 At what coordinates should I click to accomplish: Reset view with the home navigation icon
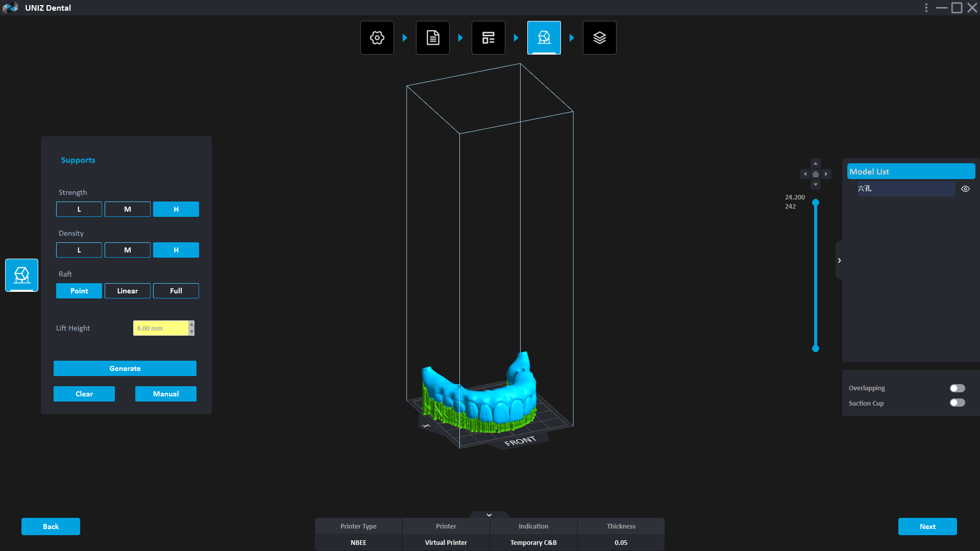[816, 174]
